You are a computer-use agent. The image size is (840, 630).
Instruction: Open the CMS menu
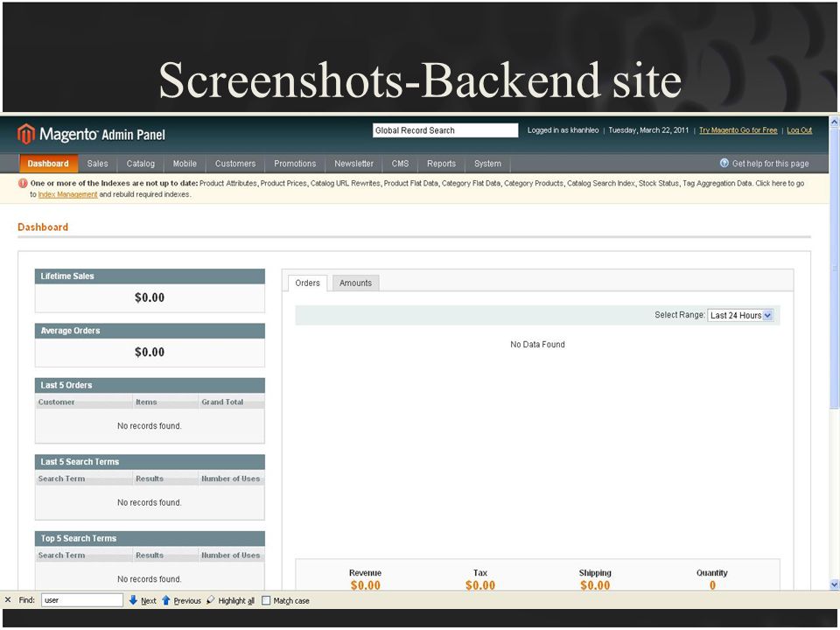[400, 164]
